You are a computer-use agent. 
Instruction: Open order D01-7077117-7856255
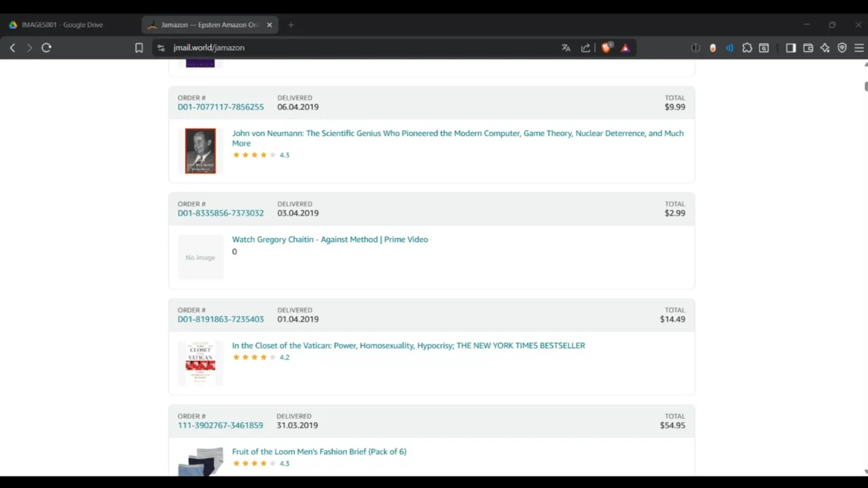click(x=220, y=107)
